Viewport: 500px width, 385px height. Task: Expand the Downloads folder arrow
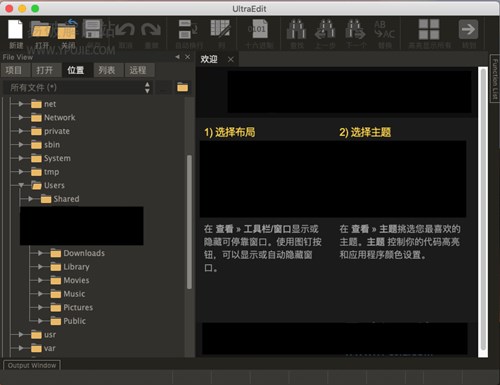click(x=40, y=253)
